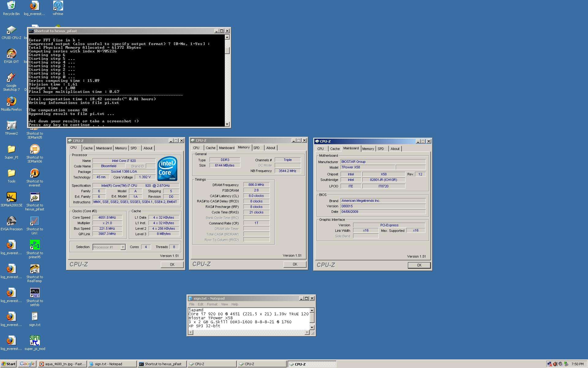588x368 pixels.
Task: Click the Intel Core i7 logo in CPU-Z
Action: click(x=167, y=168)
